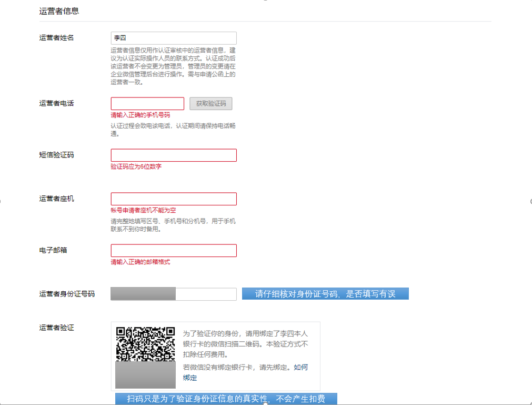
Task: Click the 运营者身份证号码 ID number input field
Action: coord(205,294)
